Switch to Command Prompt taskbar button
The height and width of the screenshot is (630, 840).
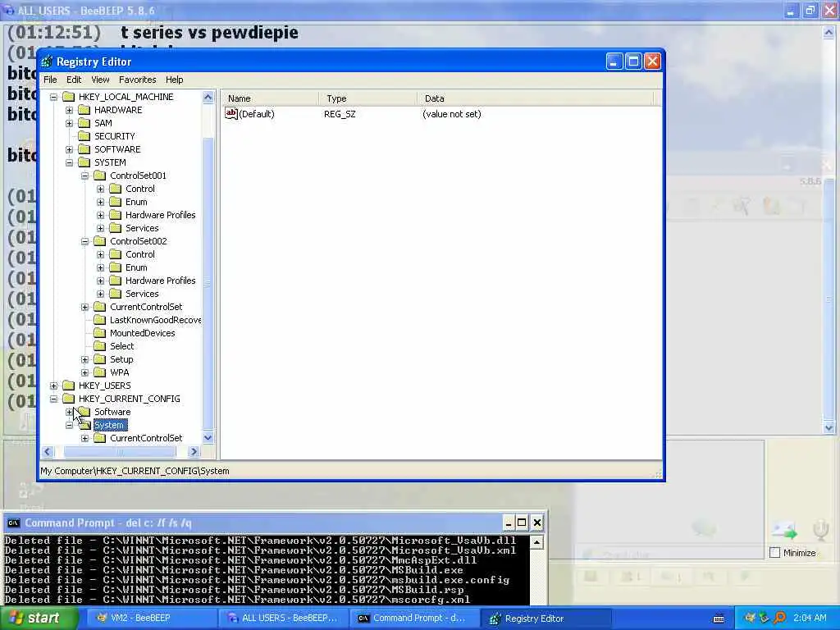click(414, 619)
